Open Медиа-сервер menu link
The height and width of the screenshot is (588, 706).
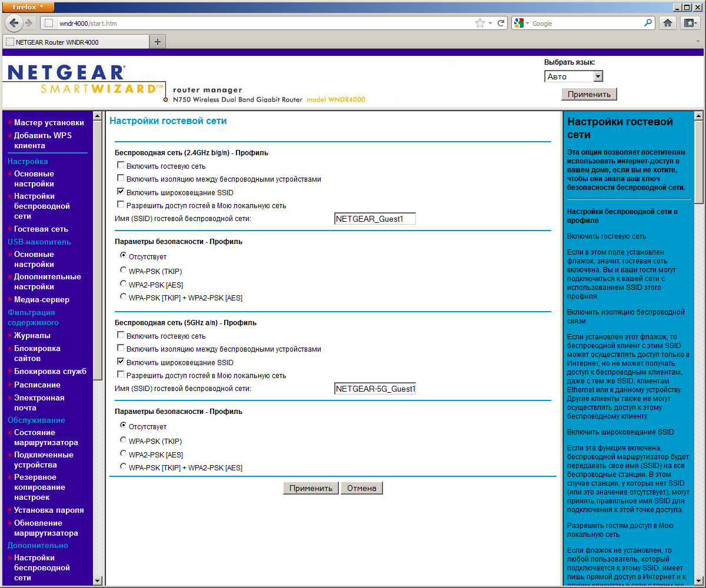tap(42, 300)
